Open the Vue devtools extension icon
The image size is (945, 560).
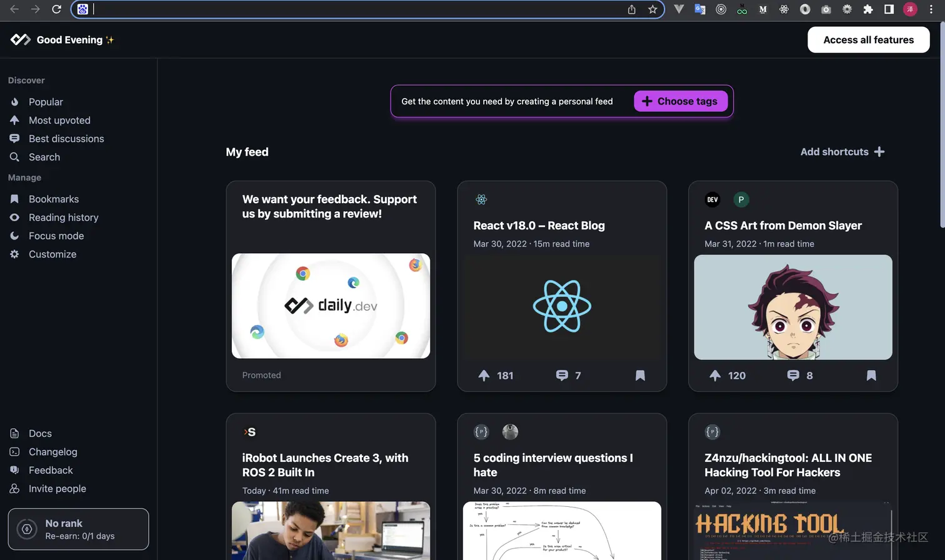[x=679, y=9]
